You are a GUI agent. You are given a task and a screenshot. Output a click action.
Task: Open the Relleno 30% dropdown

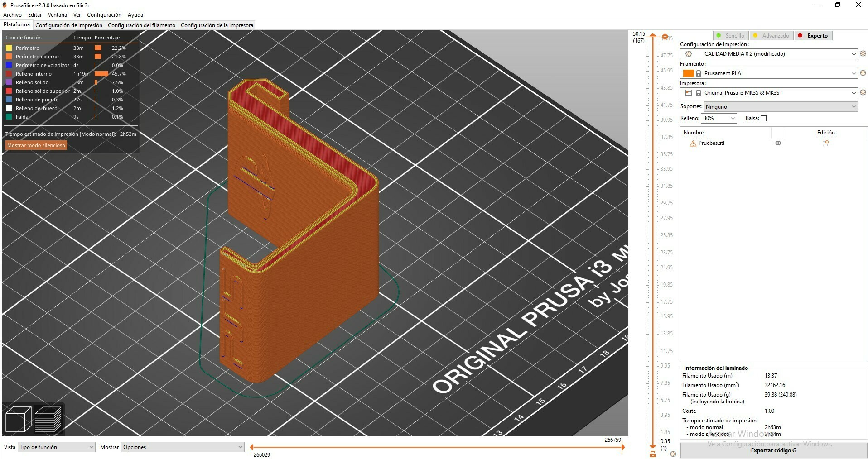[x=719, y=119]
